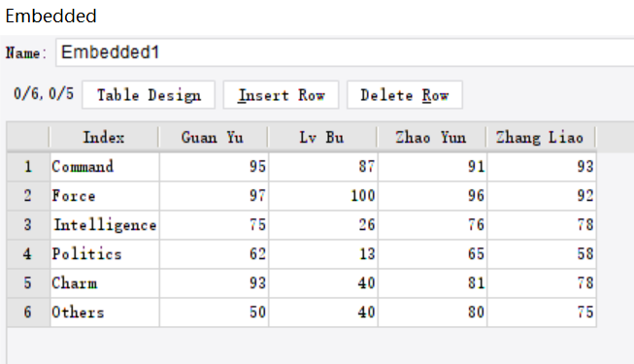
Task: Select the Lv Bu column header
Action: (322, 138)
